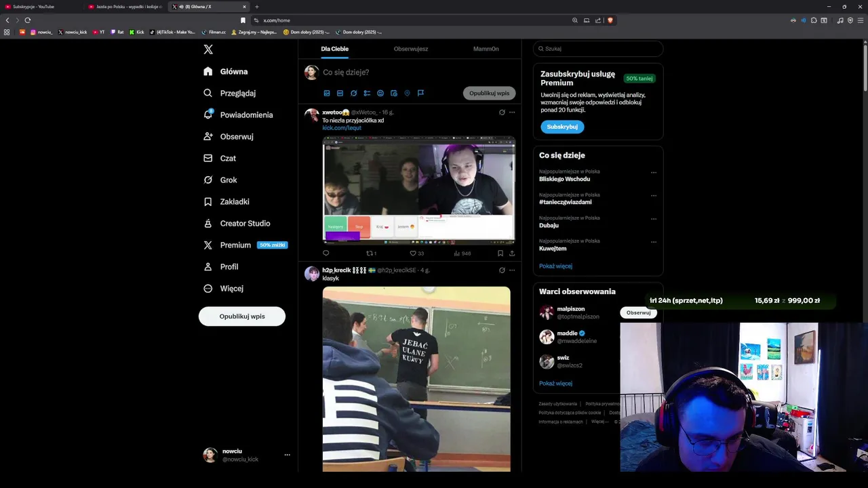Follow malpiszon with Obserwuj button

click(638, 312)
